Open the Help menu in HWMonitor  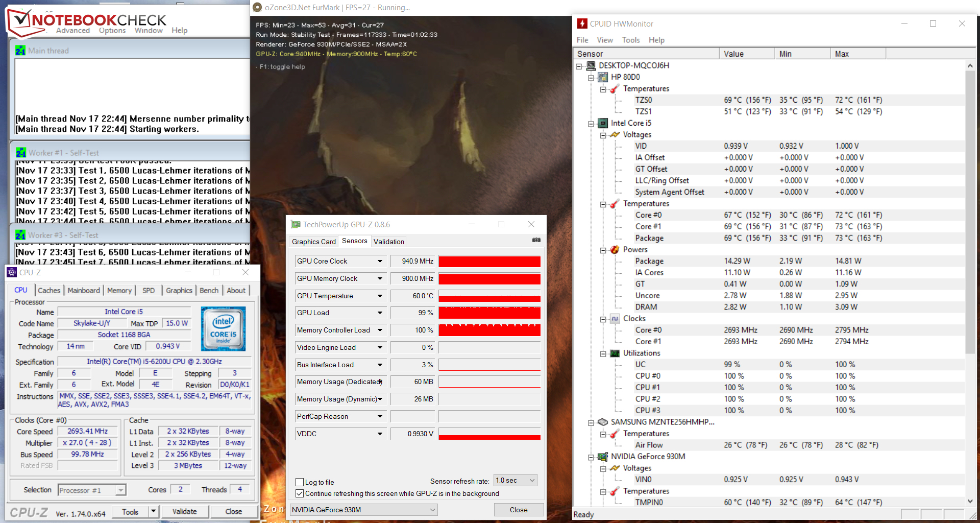coord(656,40)
